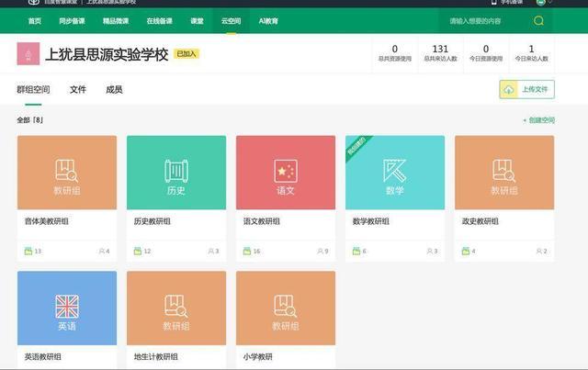588x370 pixels.
Task: Click the 已加入 joined badge
Action: (187, 54)
